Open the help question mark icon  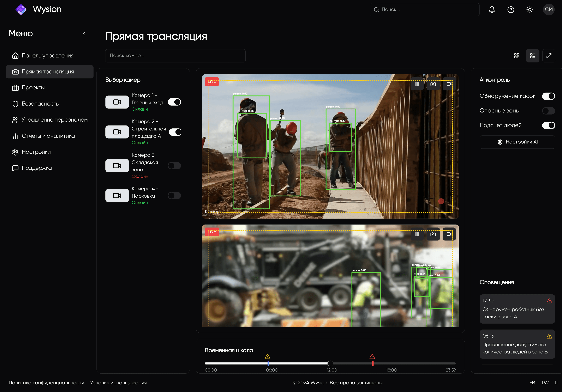click(x=511, y=10)
